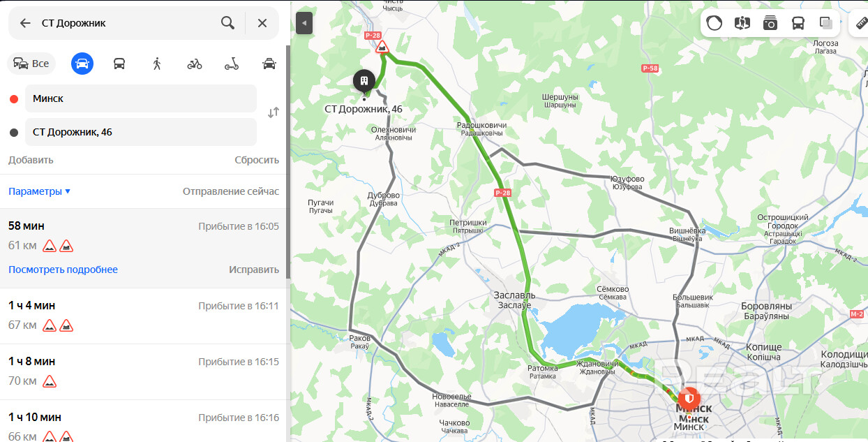Open Отправление сейчас departure time selector
Screen dimensions: 868x442
tap(231, 191)
